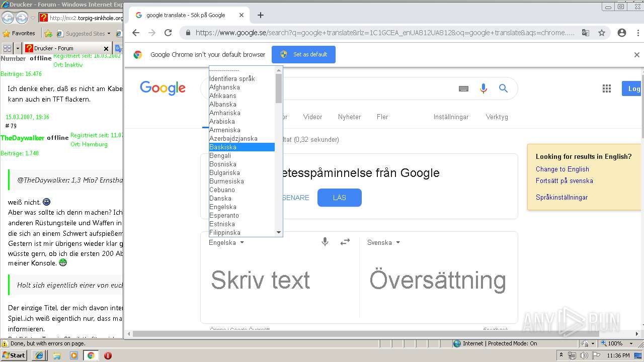Select the Drucker - Forum IE tab
The image size is (644, 362).
click(66, 48)
